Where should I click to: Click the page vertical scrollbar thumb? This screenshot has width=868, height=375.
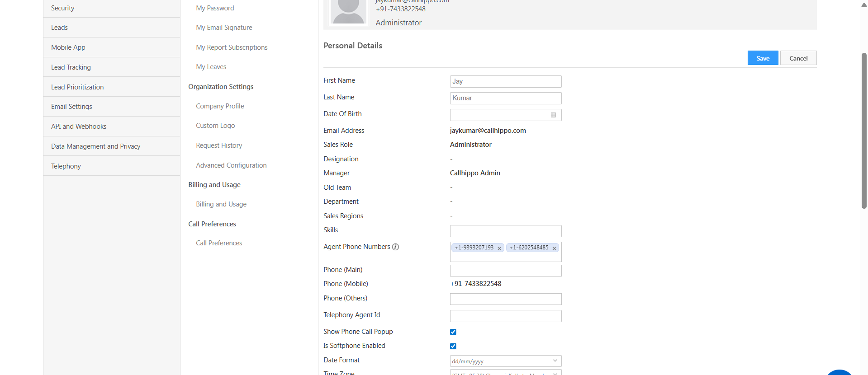click(864, 131)
